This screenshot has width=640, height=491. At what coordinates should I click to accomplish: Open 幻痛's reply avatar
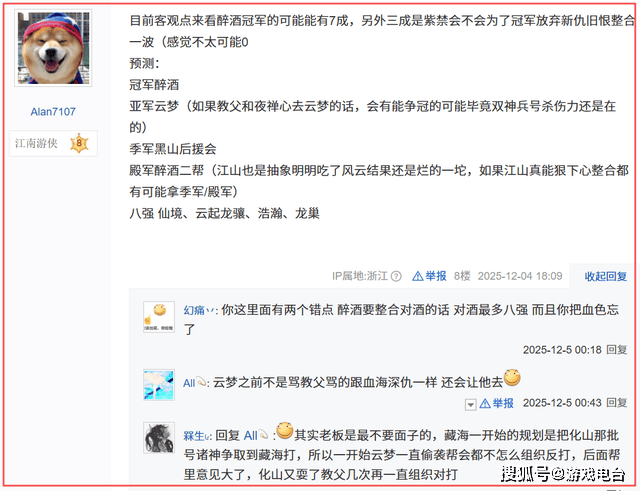(159, 317)
